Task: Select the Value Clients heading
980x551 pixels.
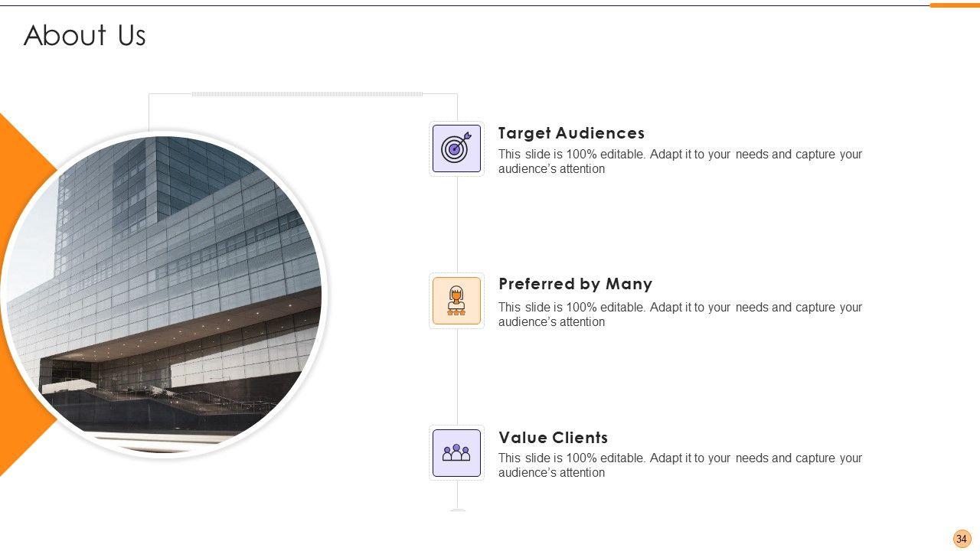Action: pos(553,438)
